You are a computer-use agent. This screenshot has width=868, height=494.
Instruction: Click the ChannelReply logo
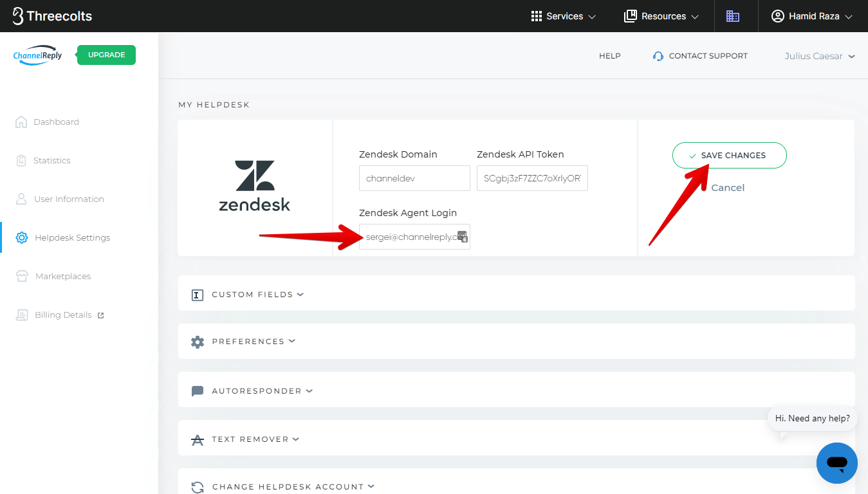[38, 55]
